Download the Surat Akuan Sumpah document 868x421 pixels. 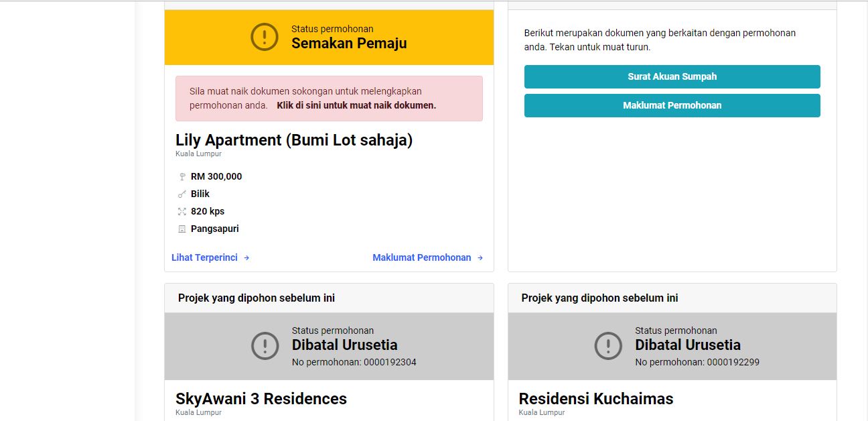(672, 76)
